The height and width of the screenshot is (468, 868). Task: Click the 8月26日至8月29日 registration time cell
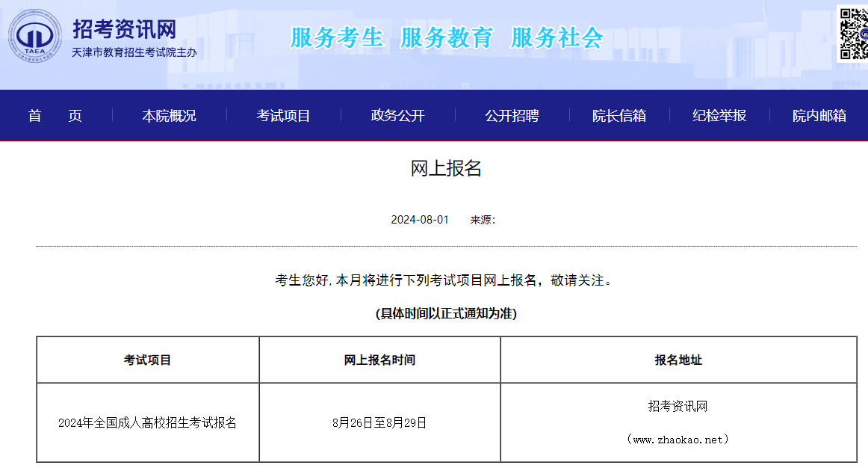pyautogui.click(x=379, y=423)
